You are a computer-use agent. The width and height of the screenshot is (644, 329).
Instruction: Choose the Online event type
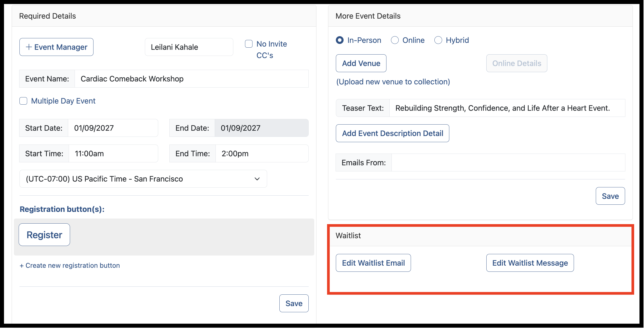click(x=395, y=40)
